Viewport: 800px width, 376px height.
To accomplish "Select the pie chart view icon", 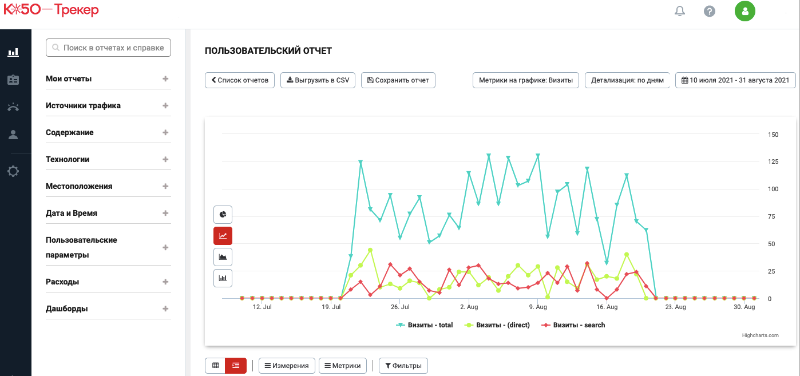I will pyautogui.click(x=222, y=214).
